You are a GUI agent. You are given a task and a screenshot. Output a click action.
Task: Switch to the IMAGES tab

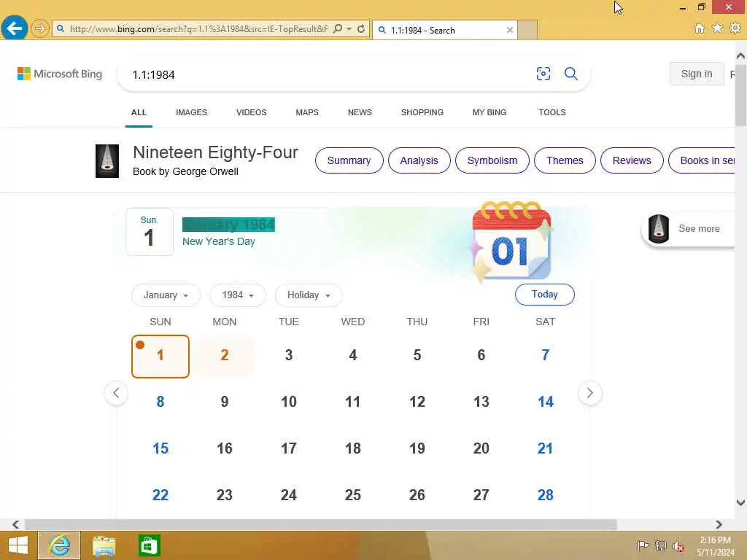click(192, 112)
